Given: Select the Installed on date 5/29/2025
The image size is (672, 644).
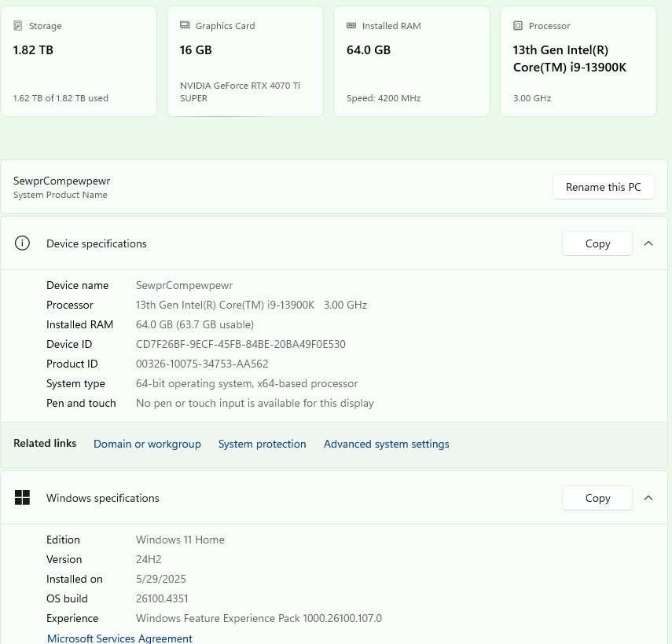Looking at the screenshot, I should tap(160, 579).
